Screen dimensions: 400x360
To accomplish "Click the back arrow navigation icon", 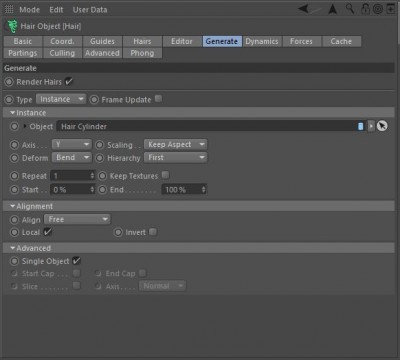I will click(304, 9).
